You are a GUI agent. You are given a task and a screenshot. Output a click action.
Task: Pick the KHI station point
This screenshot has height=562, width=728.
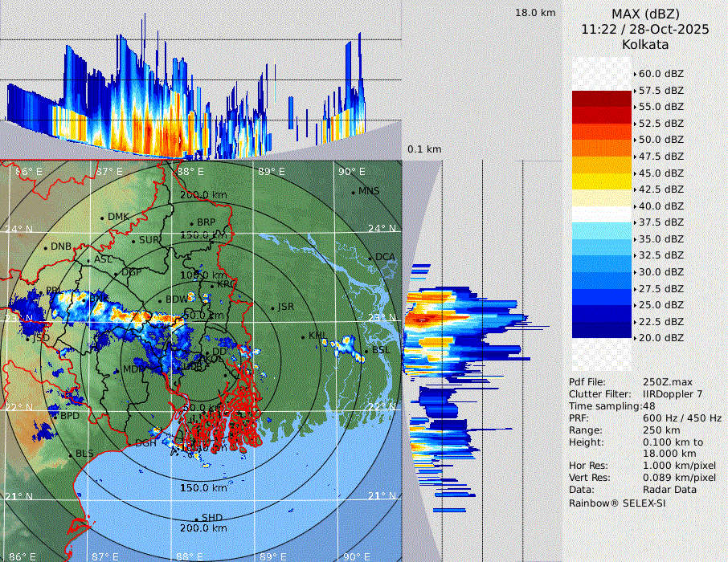point(303,336)
